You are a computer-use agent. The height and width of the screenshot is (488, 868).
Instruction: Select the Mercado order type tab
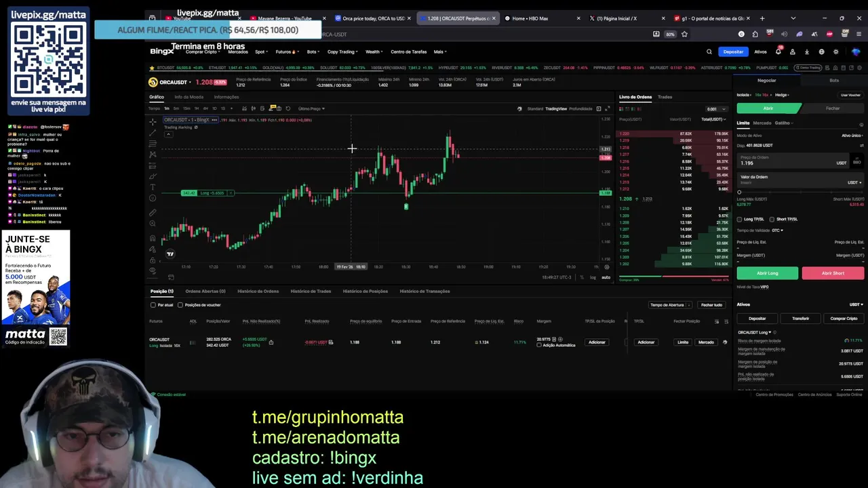762,123
